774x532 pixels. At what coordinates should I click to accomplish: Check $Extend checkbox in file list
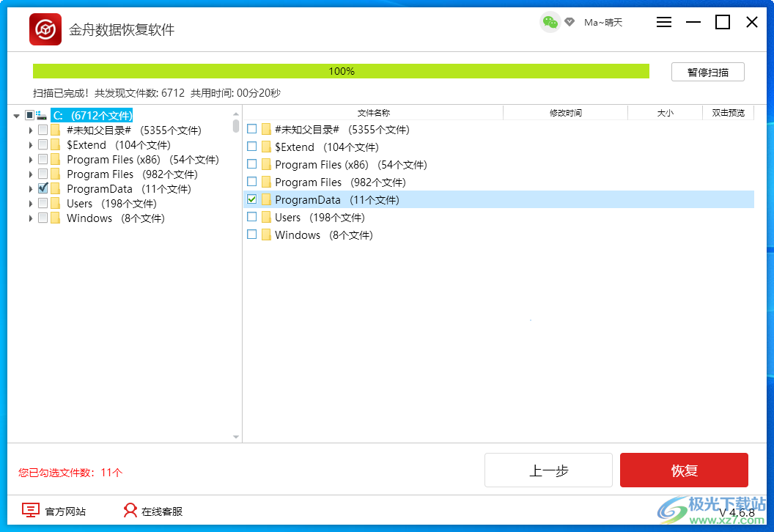tap(251, 147)
